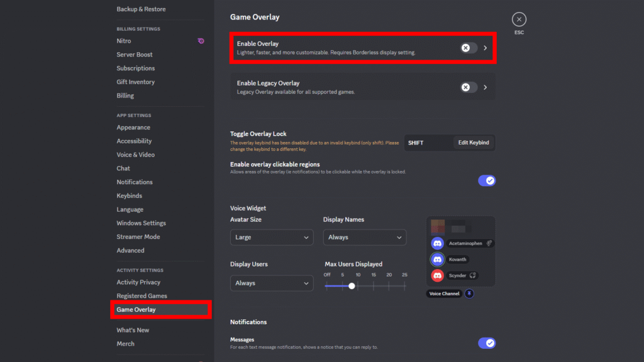The height and width of the screenshot is (362, 644).
Task: Expand the Enable Legacy Overlay chevron
Action: tap(486, 87)
